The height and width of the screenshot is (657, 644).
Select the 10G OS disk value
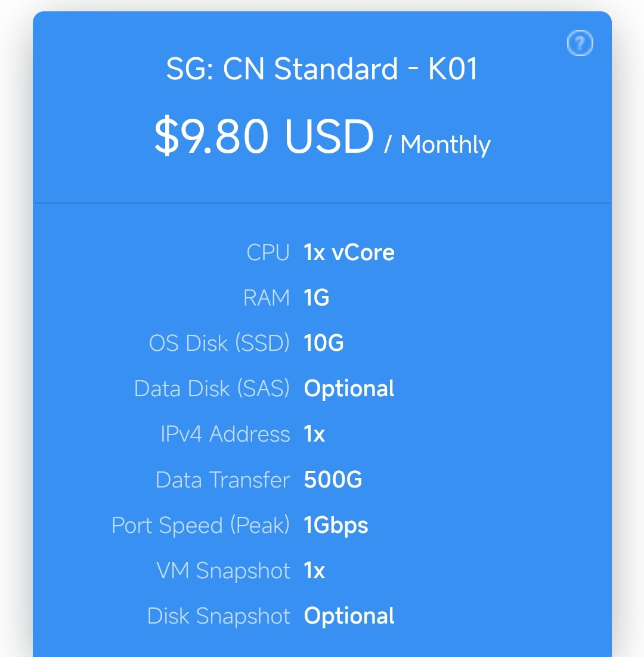(324, 343)
